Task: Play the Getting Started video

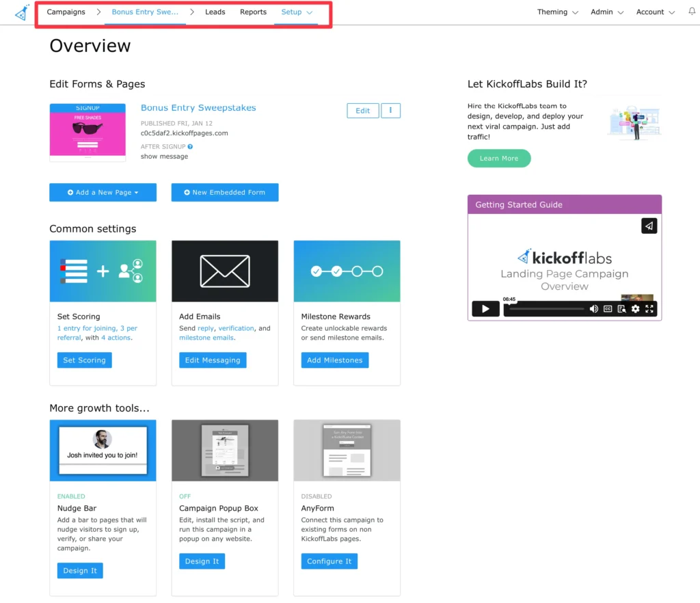Action: pyautogui.click(x=485, y=308)
